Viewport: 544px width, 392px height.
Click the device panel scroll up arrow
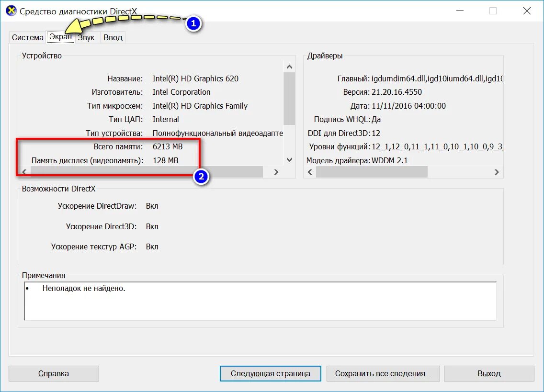[289, 67]
